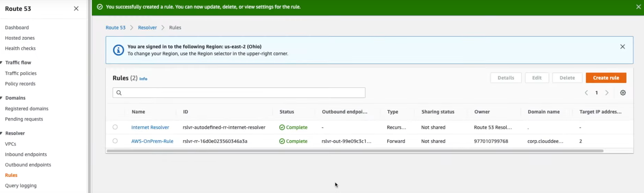Sort by the ID column header
The image size is (644, 193).
[x=185, y=112]
